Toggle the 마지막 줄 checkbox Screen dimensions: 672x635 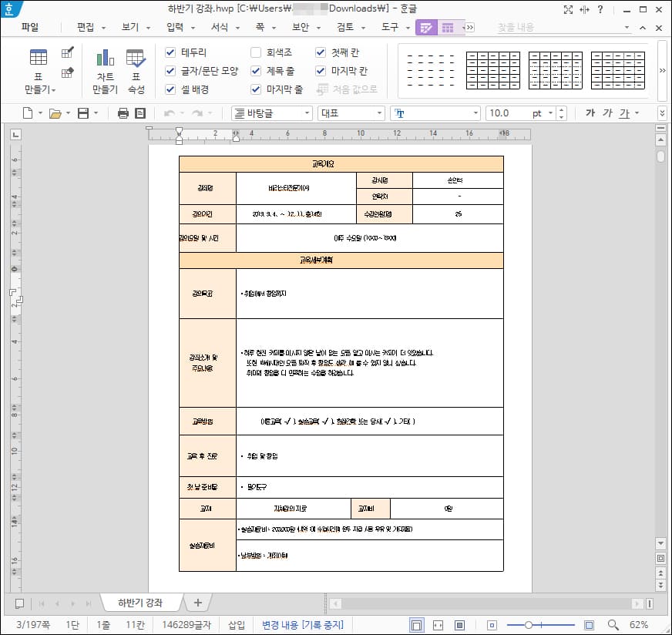point(256,89)
